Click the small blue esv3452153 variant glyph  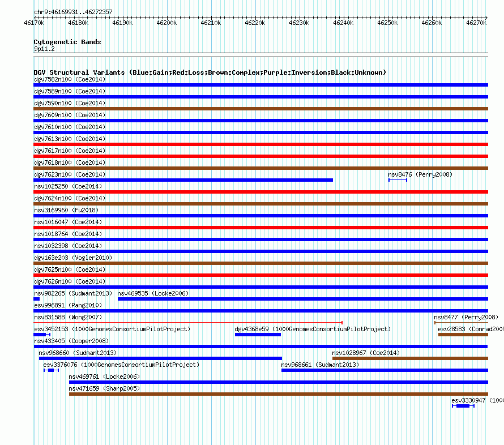tap(42, 335)
